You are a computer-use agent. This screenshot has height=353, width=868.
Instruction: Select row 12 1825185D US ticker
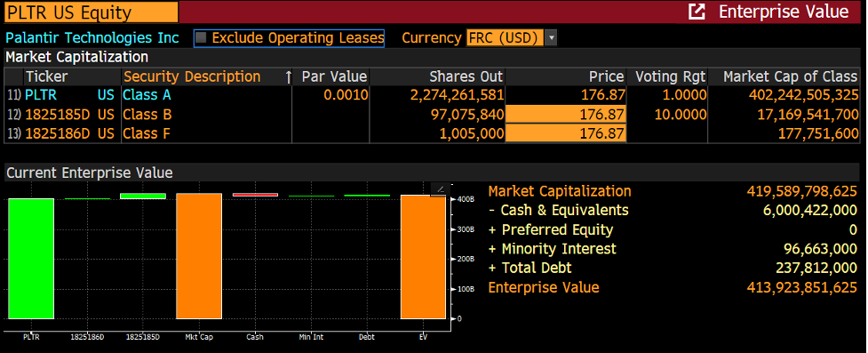(x=69, y=115)
